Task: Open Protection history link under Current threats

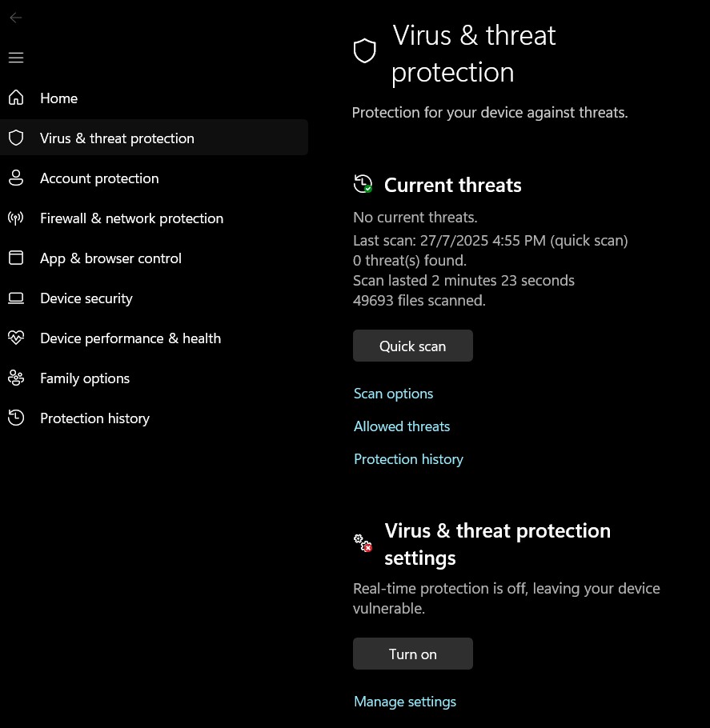Action: click(408, 459)
